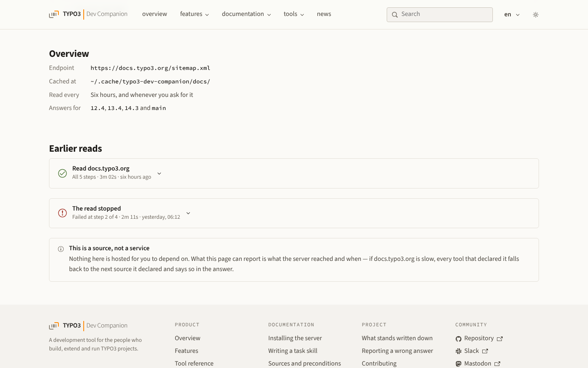Open Installing the server link
Image resolution: width=588 pixels, height=368 pixels.
295,338
